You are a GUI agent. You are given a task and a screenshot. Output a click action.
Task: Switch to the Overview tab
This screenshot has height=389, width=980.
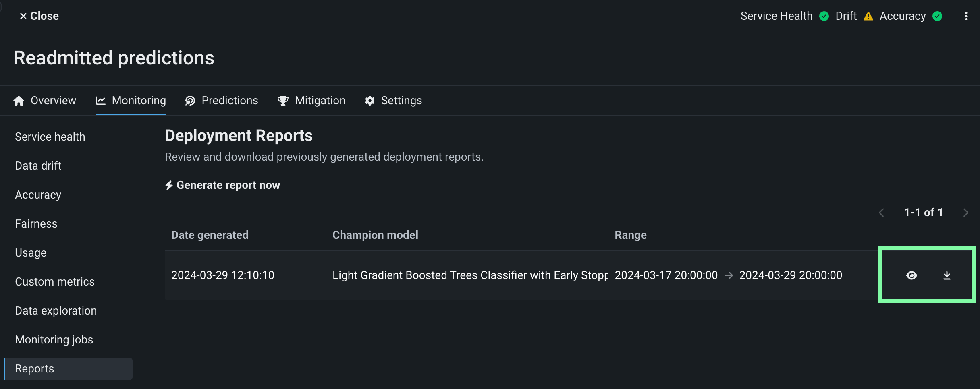(x=45, y=101)
